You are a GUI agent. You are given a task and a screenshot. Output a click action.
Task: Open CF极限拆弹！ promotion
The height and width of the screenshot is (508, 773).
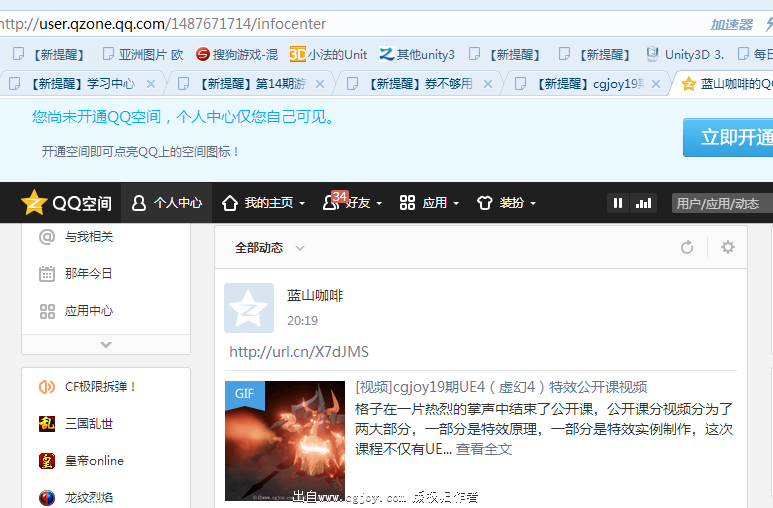coord(101,387)
